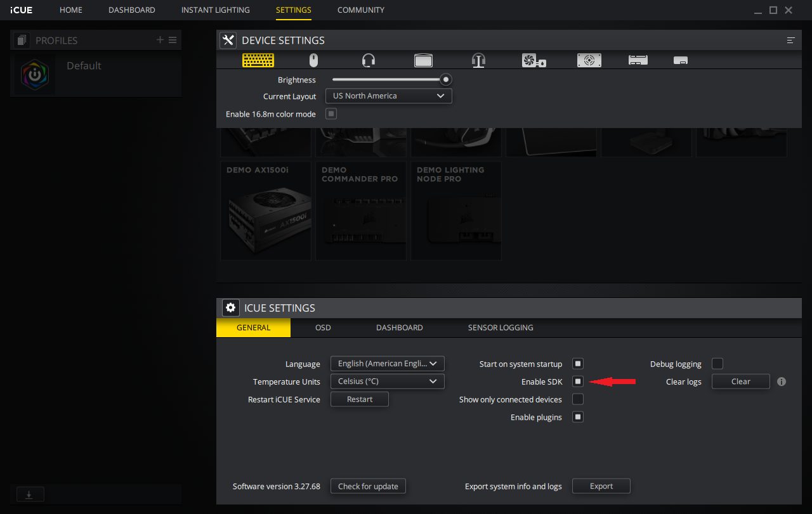Open the Dashboard tab in iCUE Settings
This screenshot has height=514, width=812.
(x=400, y=328)
